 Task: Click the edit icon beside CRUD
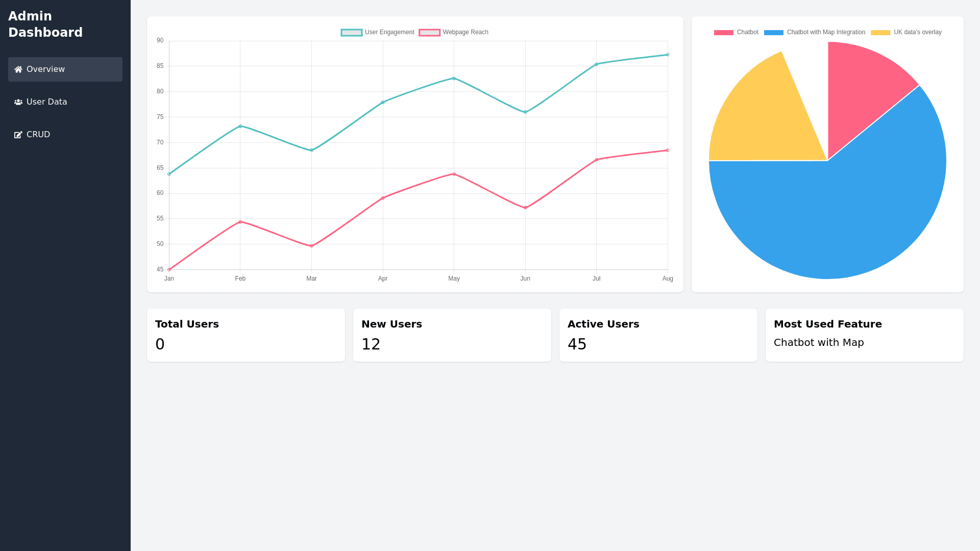(18, 135)
